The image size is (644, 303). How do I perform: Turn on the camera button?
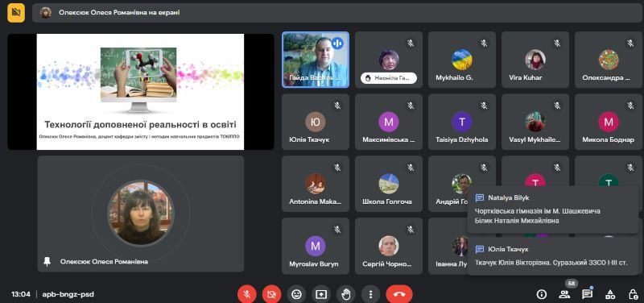click(271, 294)
